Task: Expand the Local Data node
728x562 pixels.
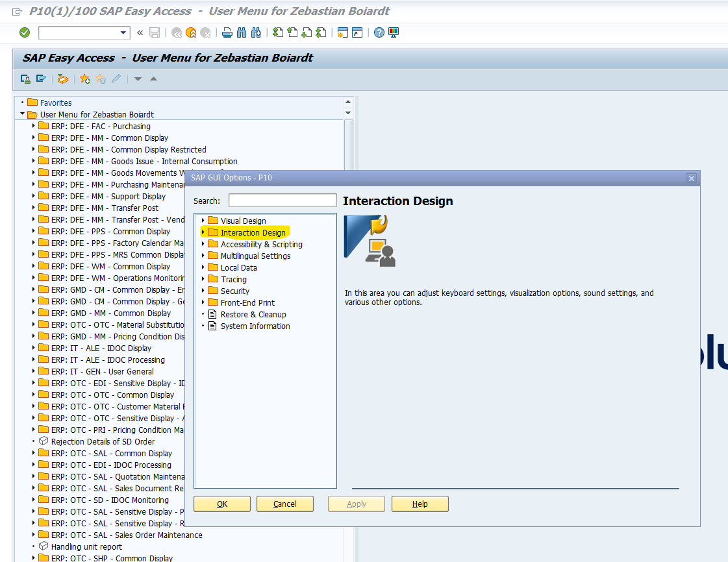Action: point(203,267)
